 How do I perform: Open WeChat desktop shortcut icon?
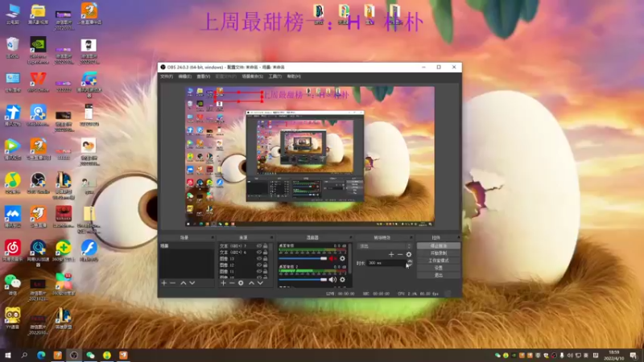[13, 285]
